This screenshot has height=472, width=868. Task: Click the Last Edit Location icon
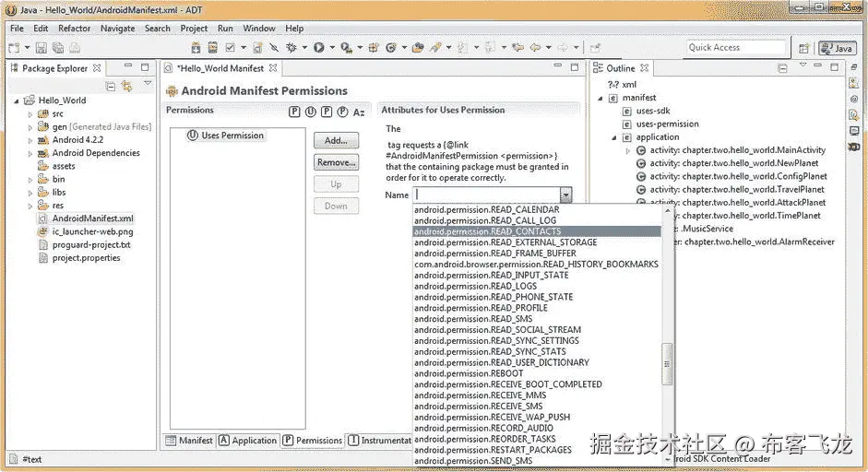(517, 48)
